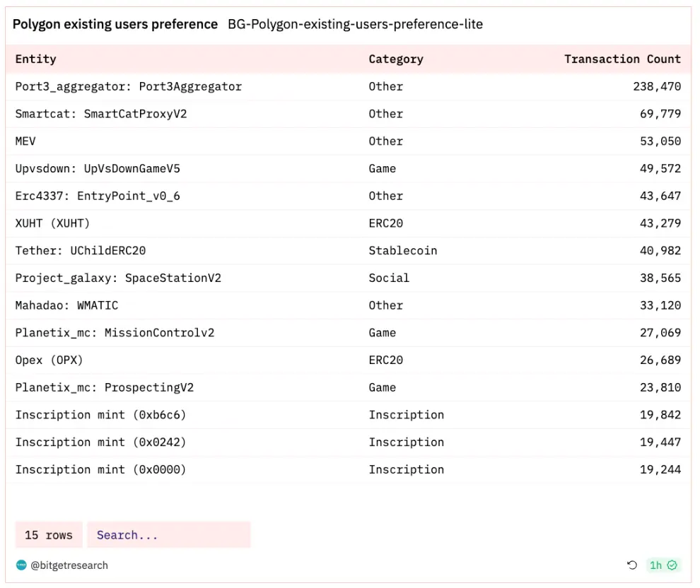Click the Polygon existing users preference title
700x588 pixels.
(115, 24)
